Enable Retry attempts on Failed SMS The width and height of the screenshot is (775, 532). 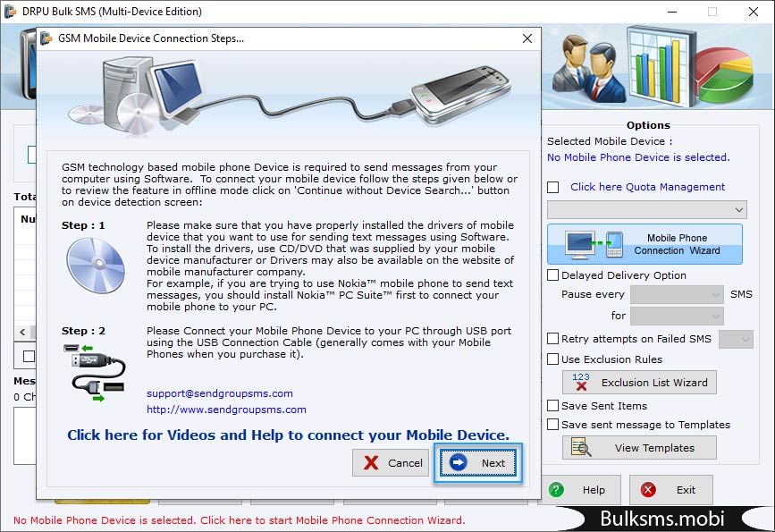553,339
